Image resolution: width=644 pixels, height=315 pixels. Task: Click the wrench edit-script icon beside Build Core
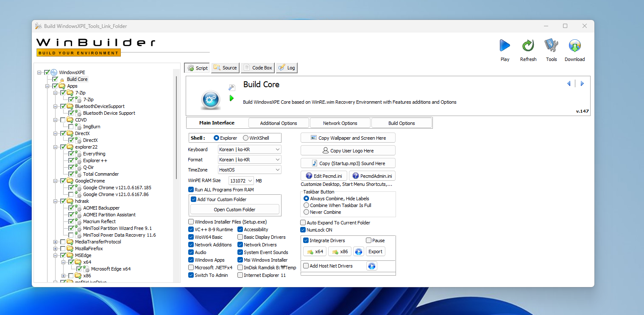(x=231, y=88)
